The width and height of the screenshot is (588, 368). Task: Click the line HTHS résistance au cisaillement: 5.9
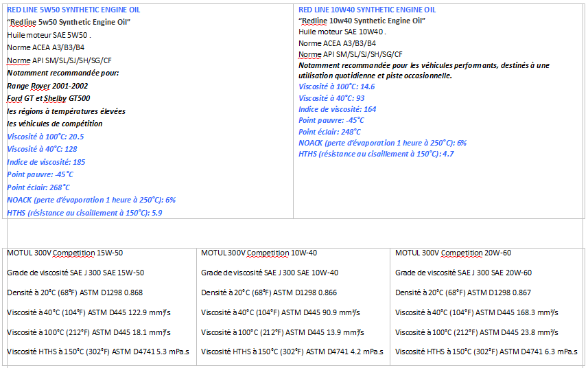[x=85, y=213]
